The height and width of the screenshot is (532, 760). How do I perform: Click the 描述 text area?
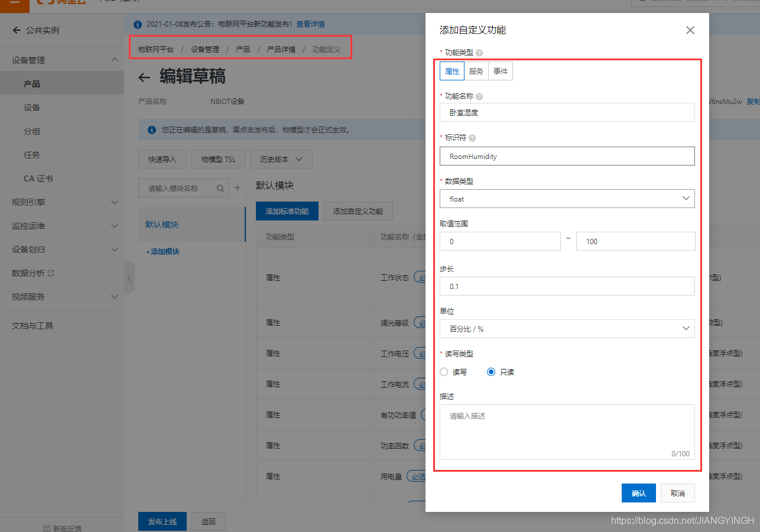(x=567, y=432)
